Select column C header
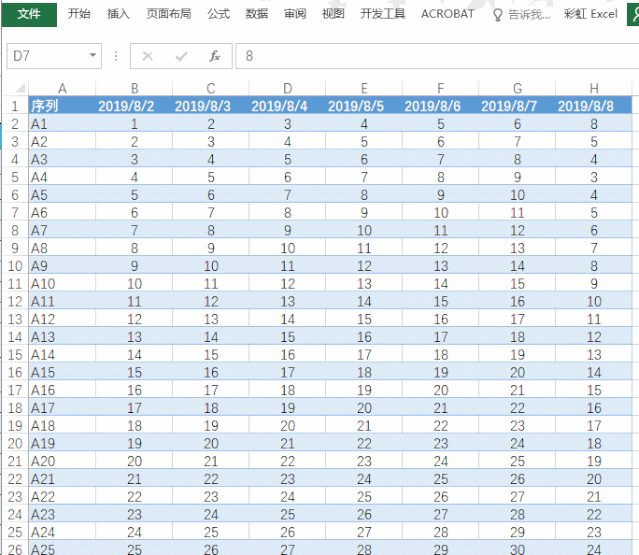This screenshot has width=639, height=555. point(211,88)
